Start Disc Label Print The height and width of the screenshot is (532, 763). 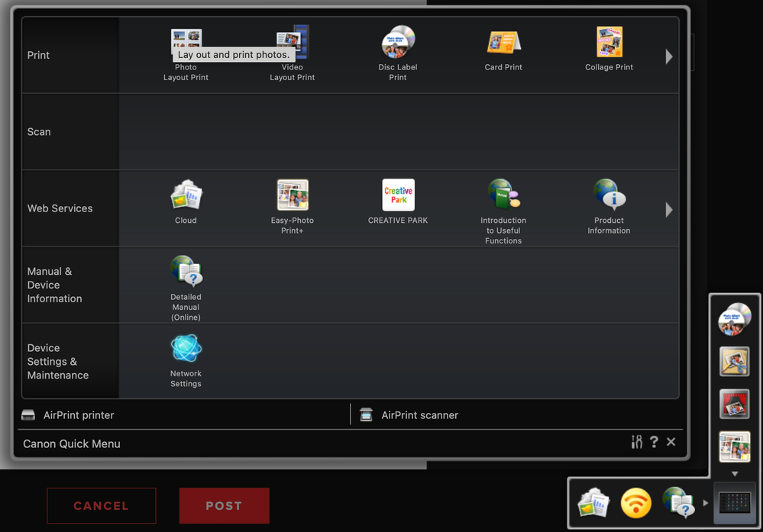pyautogui.click(x=397, y=42)
